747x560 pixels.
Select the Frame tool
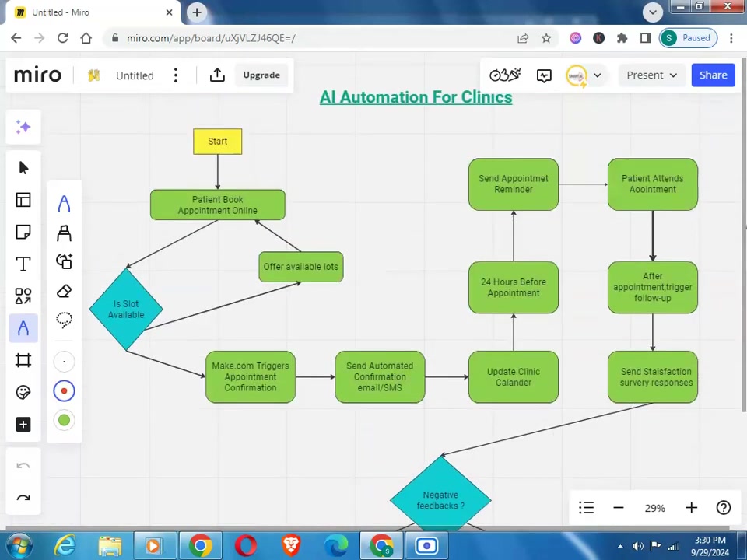coord(23,360)
